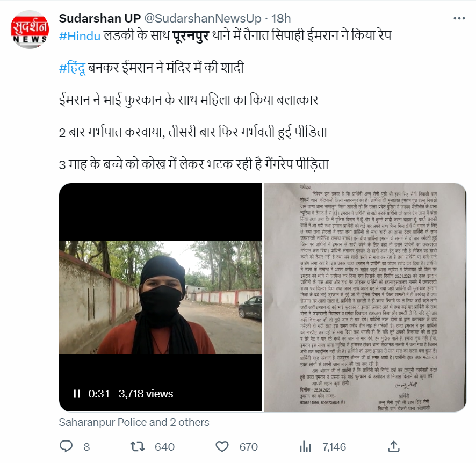
Task: Click the 18h timestamp
Action: pyautogui.click(x=281, y=18)
